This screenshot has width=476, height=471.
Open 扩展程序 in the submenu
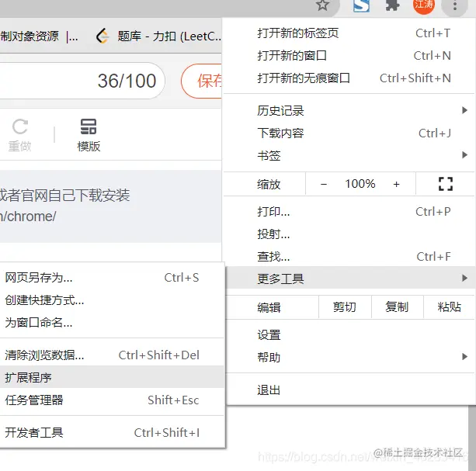(112, 377)
